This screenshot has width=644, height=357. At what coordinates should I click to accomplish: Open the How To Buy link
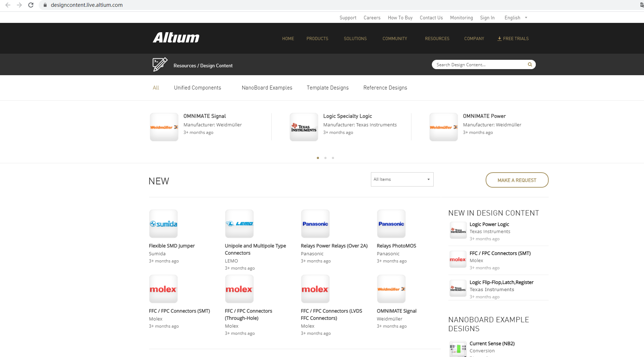click(400, 18)
